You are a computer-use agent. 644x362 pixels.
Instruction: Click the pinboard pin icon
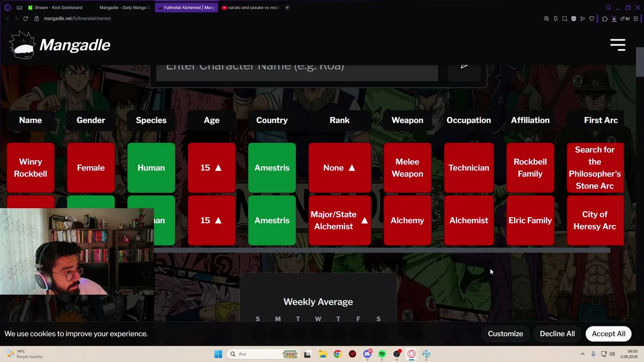(x=555, y=19)
